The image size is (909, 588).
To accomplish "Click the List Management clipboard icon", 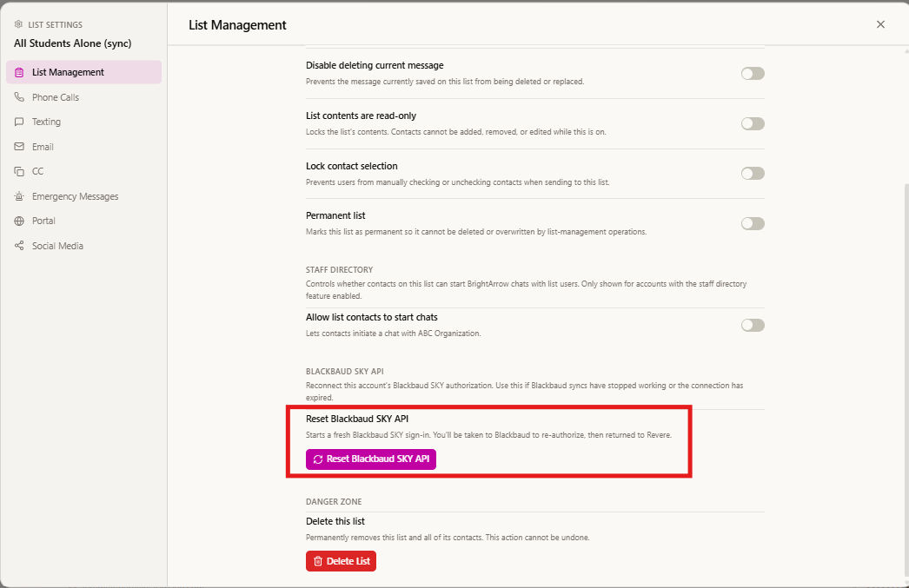I will (19, 72).
